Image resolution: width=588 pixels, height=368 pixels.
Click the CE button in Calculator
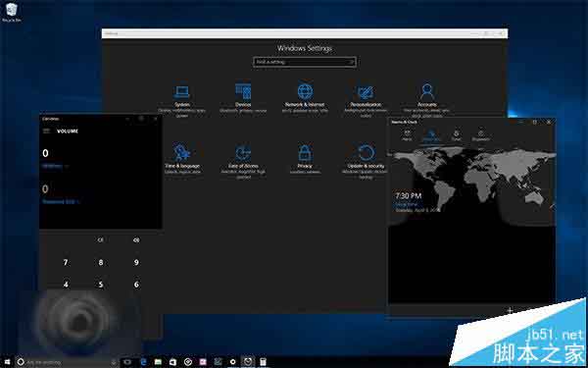click(x=101, y=240)
